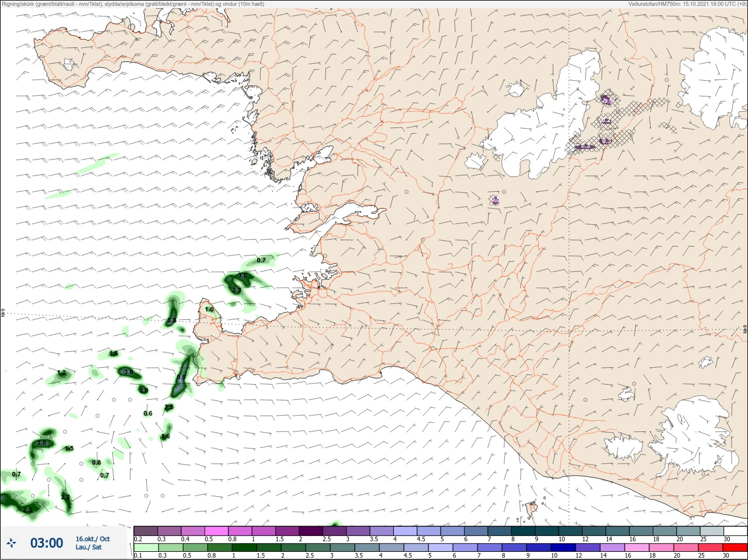The image size is (748, 560).
Task: Click the '16.okt./ Oct' date label
Action: coord(92,539)
